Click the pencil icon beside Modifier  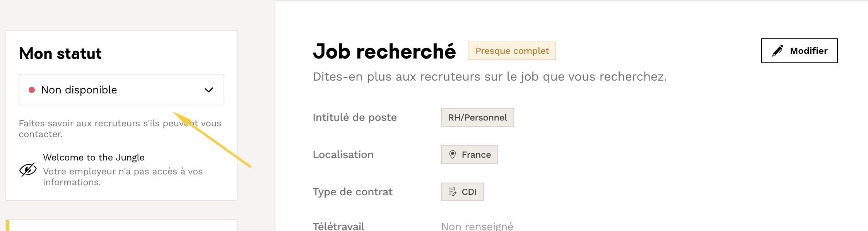point(777,51)
